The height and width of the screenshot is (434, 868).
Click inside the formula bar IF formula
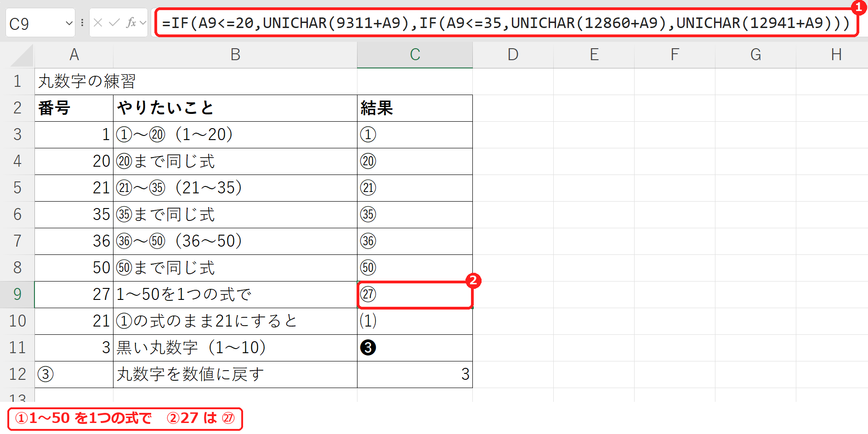pyautogui.click(x=506, y=23)
